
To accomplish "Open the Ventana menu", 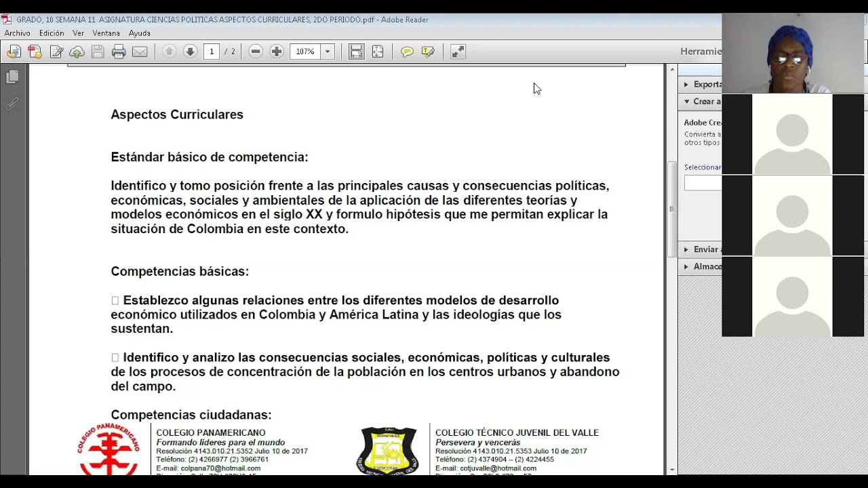I will click(106, 33).
